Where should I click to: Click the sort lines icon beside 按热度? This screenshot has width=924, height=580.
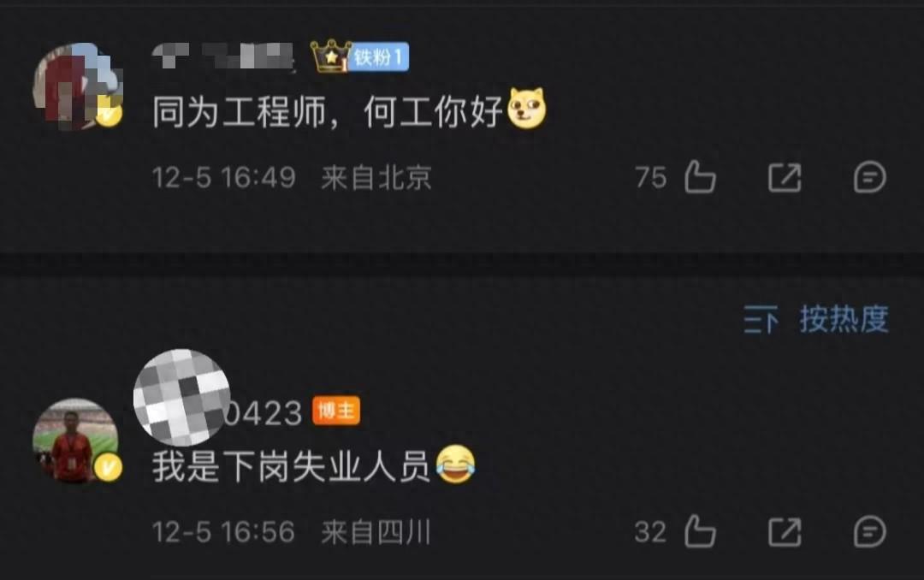click(761, 319)
